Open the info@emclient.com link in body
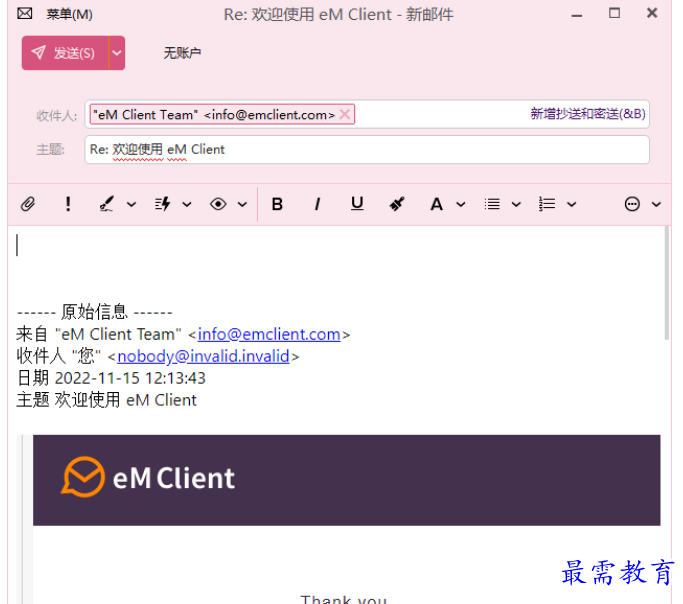 269,334
